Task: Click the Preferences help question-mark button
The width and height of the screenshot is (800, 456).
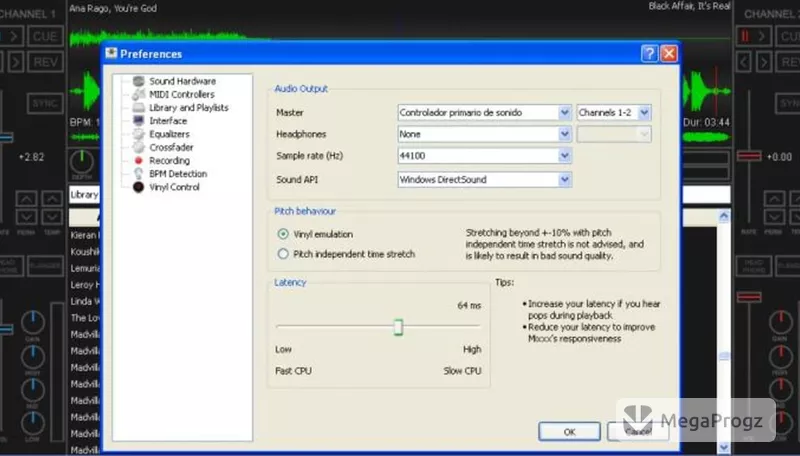Action: [649, 54]
